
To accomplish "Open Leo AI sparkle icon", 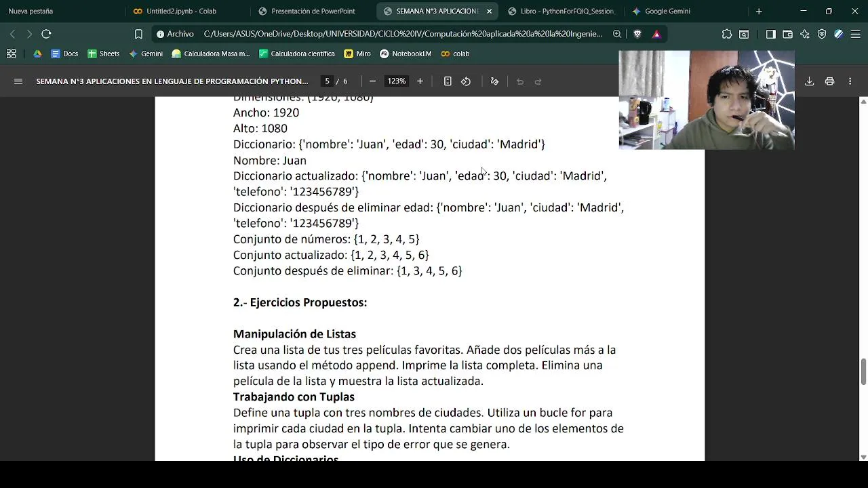I will [x=805, y=34].
